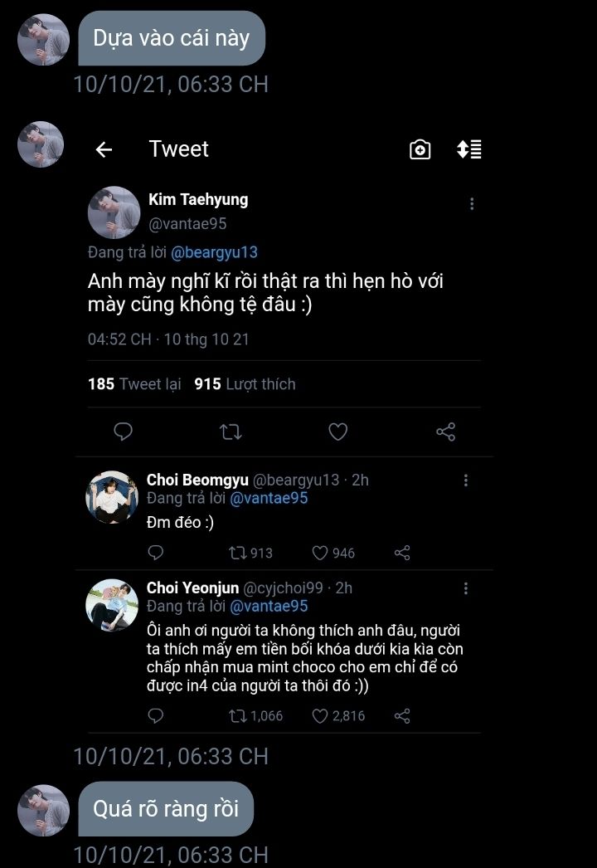Retweet Choi Beomgyu's reply showing 913
The height and width of the screenshot is (868, 597).
[x=238, y=553]
